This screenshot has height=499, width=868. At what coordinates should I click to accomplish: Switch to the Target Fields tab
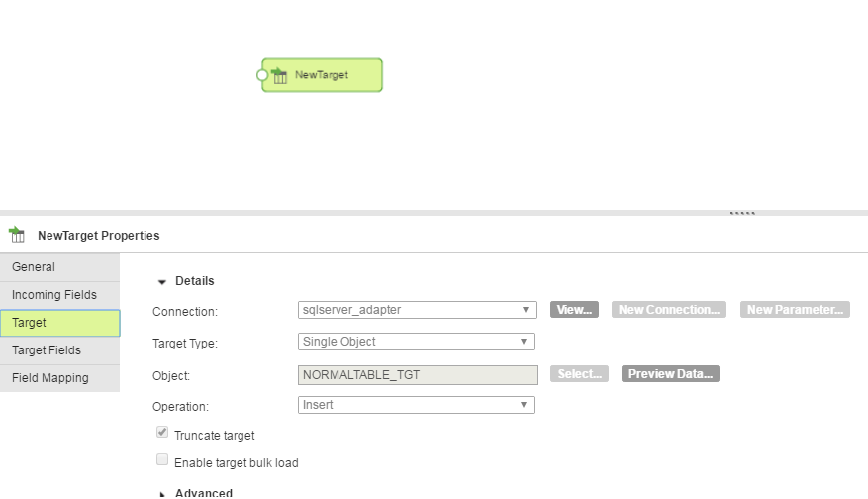59,350
